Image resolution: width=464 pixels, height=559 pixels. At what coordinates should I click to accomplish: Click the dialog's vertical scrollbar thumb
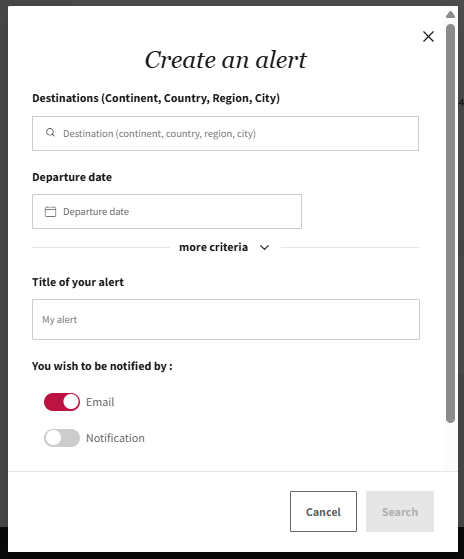click(x=450, y=224)
